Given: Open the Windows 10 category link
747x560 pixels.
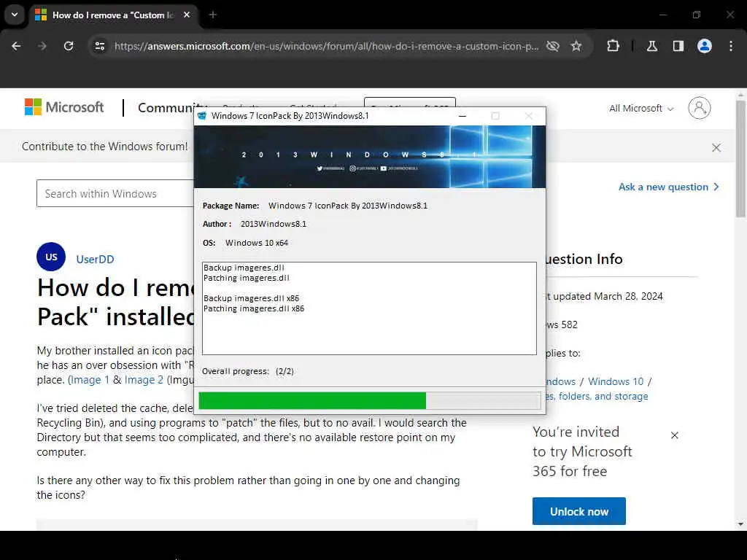Looking at the screenshot, I should tap(616, 381).
